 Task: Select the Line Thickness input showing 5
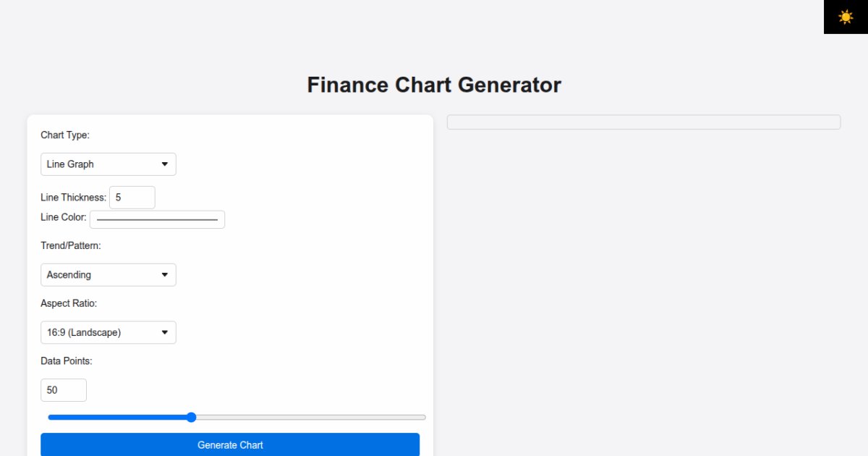tap(132, 196)
